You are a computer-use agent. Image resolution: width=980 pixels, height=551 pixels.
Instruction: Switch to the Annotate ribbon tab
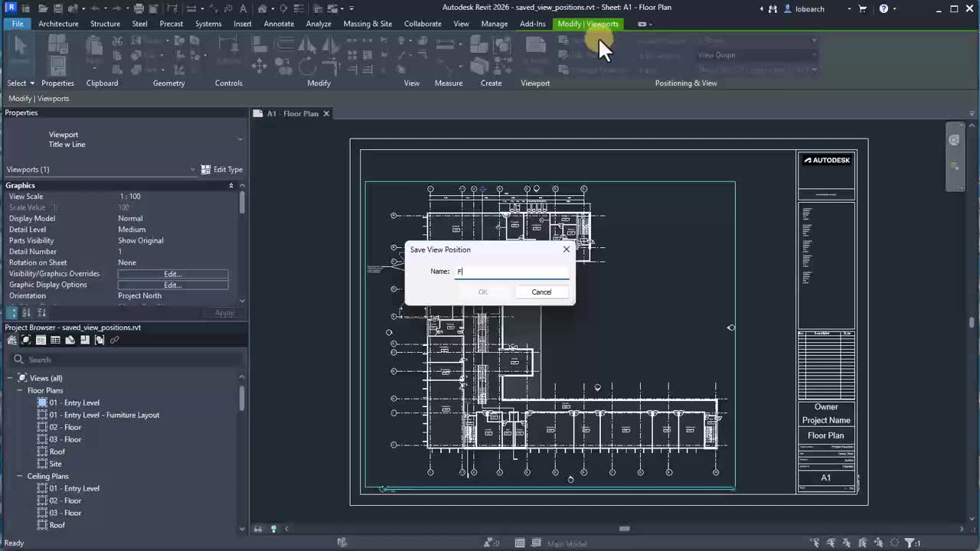(279, 24)
